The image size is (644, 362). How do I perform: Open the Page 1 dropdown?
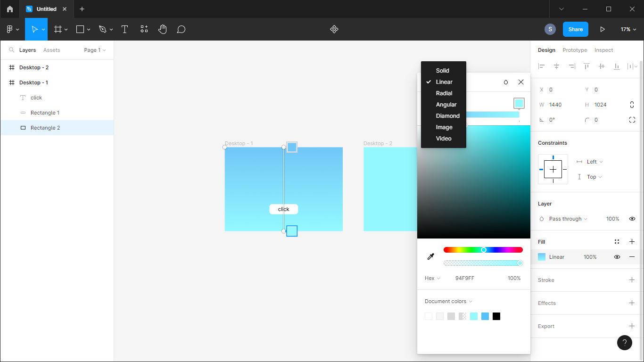point(95,50)
